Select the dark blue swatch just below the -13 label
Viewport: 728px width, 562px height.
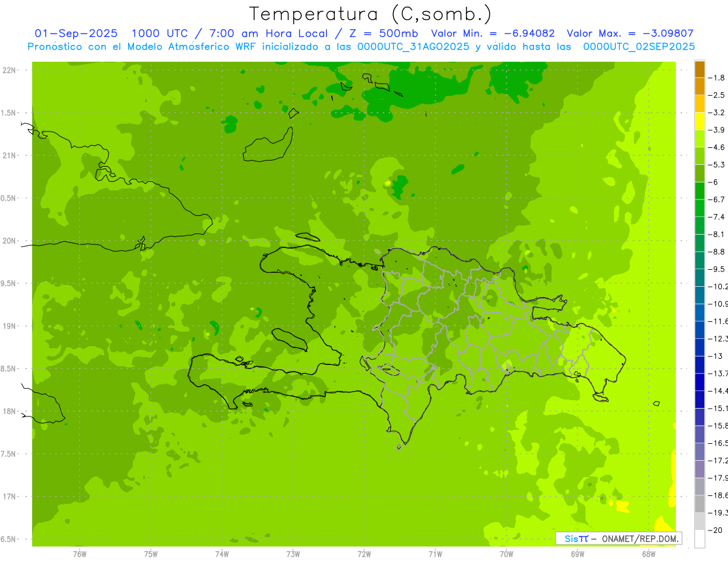click(699, 364)
